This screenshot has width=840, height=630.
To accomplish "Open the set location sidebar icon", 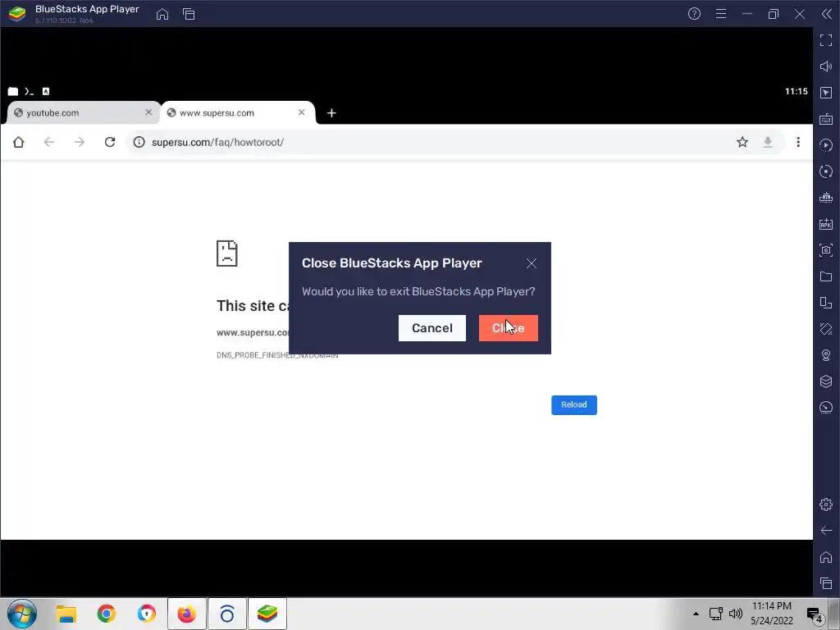I will [826, 355].
